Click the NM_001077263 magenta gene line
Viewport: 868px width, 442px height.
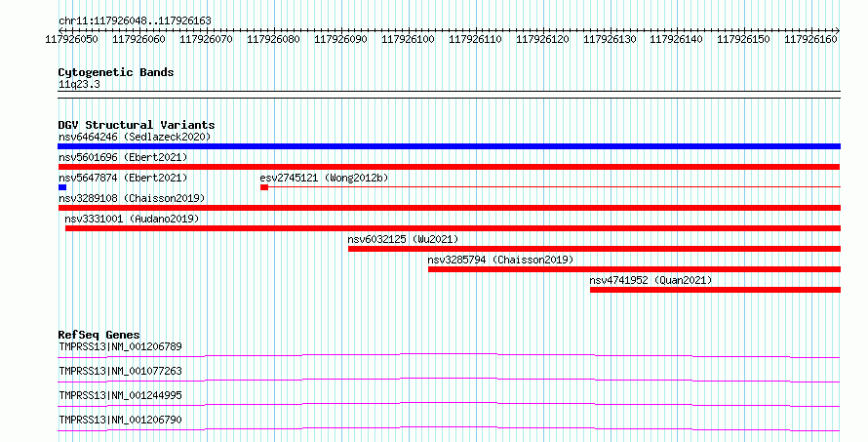point(449,380)
